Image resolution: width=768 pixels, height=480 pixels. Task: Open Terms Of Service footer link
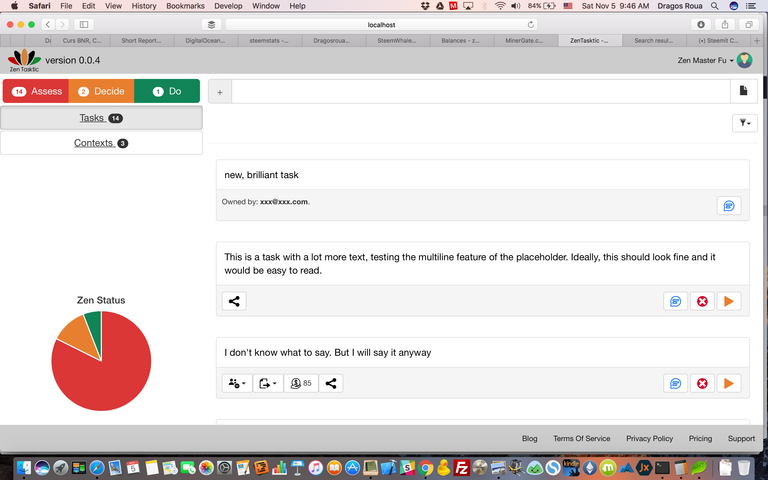click(581, 438)
